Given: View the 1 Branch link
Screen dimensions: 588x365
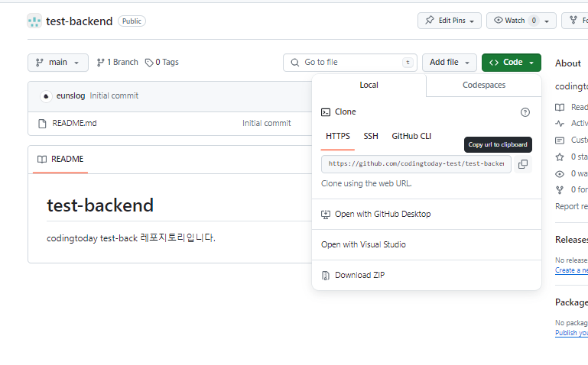Looking at the screenshot, I should [118, 62].
